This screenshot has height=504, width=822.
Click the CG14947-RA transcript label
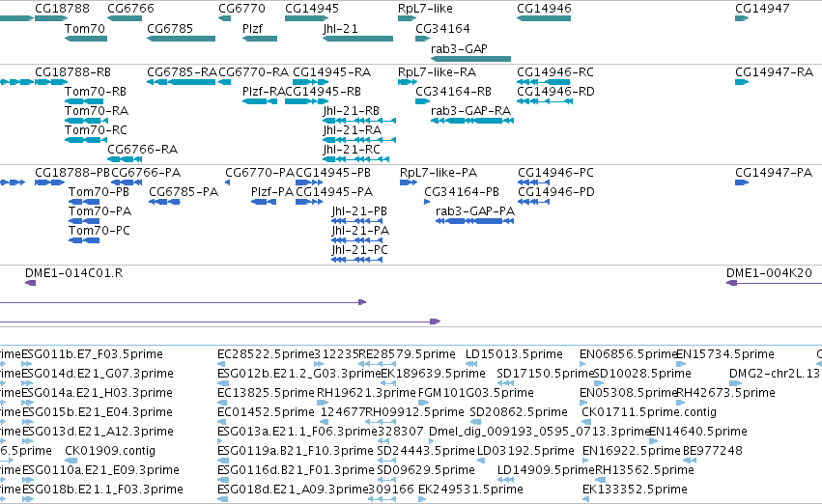775,72
